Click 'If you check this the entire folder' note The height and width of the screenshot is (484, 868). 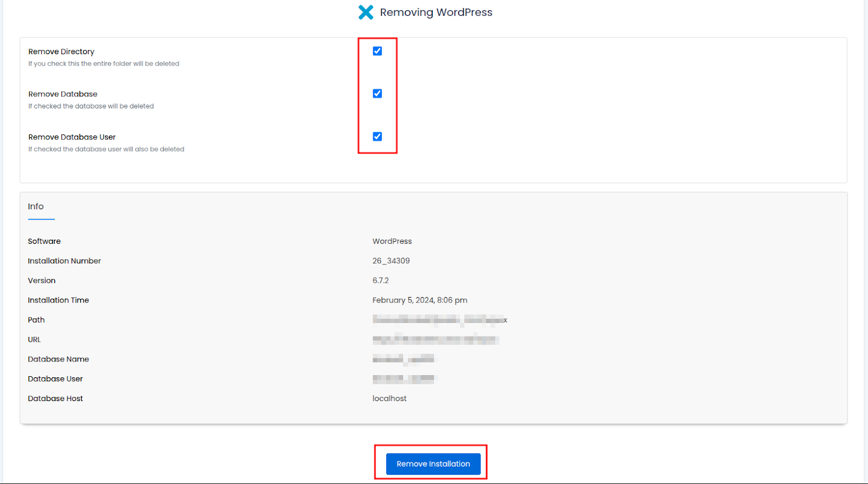pos(104,63)
